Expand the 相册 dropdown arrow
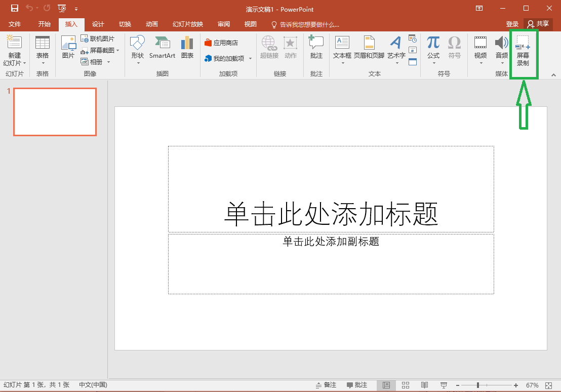The width and height of the screenshot is (561, 392). coord(108,62)
